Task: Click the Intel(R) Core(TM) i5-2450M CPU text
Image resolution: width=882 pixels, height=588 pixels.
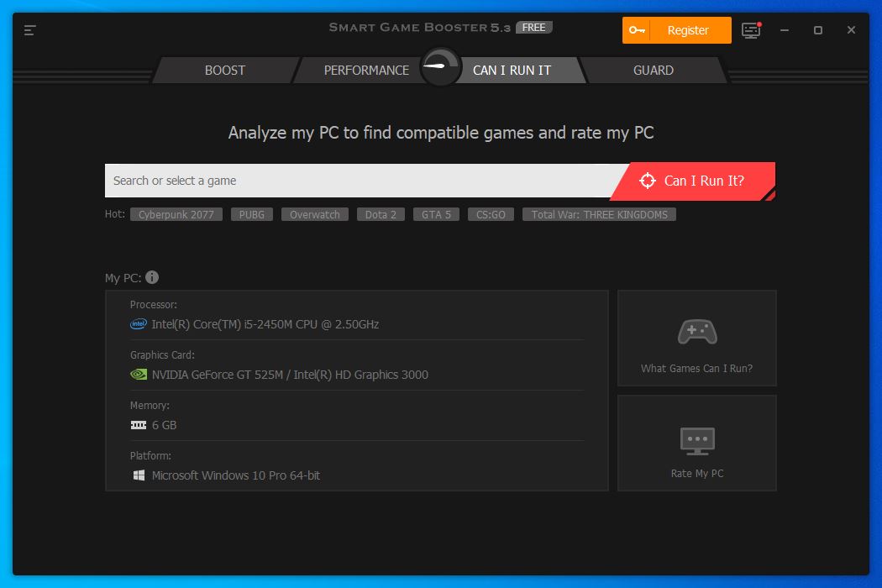Action: pos(265,324)
